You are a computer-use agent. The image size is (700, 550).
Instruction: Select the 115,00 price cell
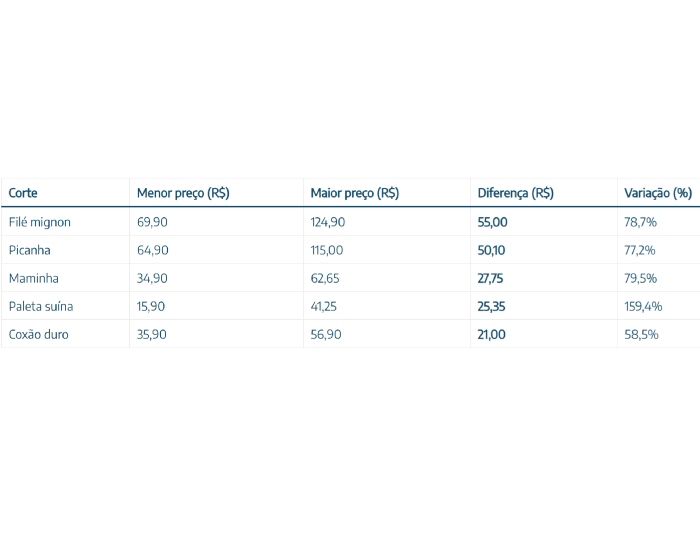pos(327,250)
